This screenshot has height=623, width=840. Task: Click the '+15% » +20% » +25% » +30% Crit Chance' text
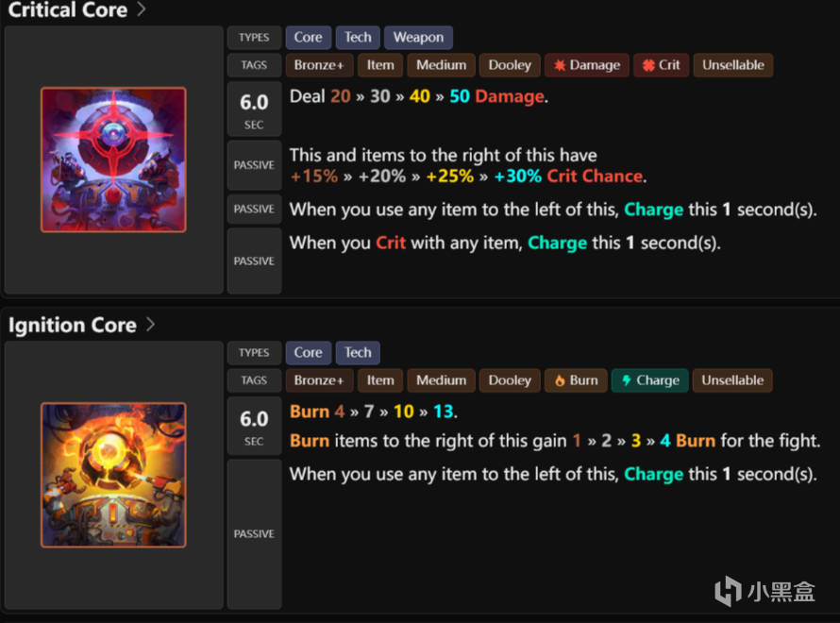pos(468,177)
